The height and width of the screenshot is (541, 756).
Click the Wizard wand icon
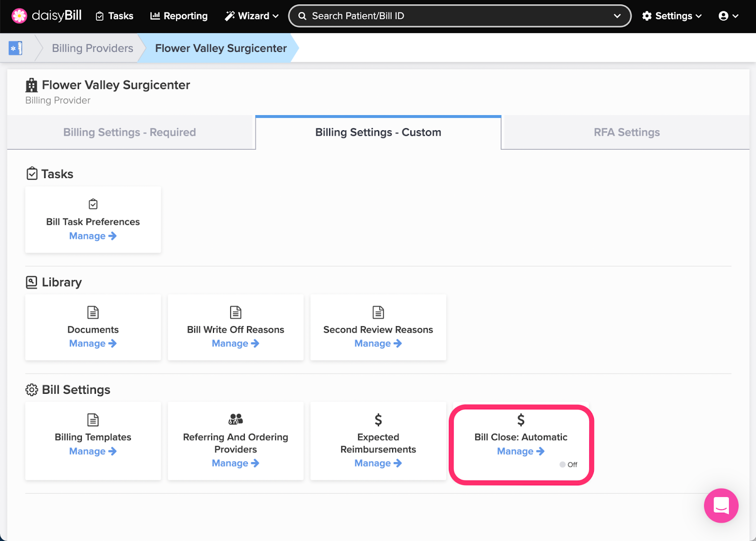[230, 16]
